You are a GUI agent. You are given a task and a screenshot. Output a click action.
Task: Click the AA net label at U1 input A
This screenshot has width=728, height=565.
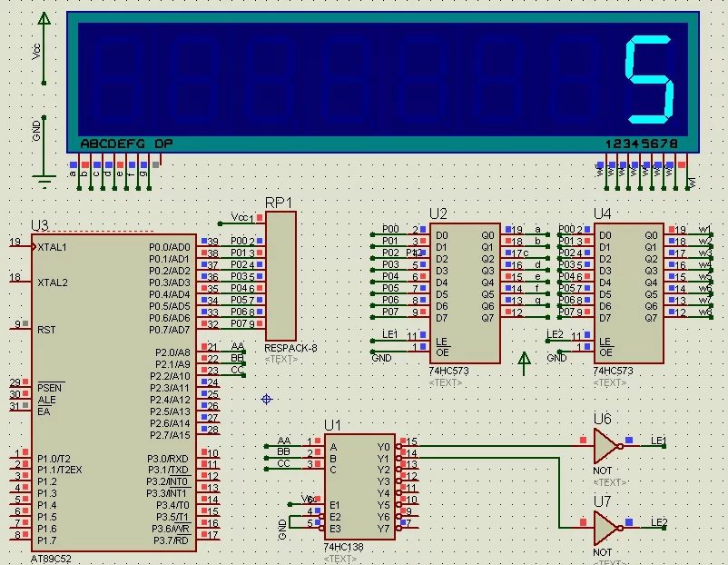pyautogui.click(x=284, y=440)
